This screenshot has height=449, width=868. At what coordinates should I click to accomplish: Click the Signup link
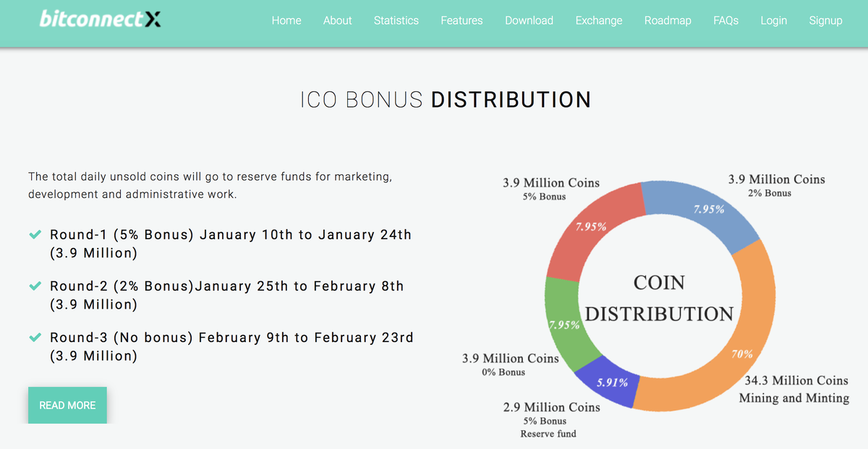pyautogui.click(x=825, y=20)
